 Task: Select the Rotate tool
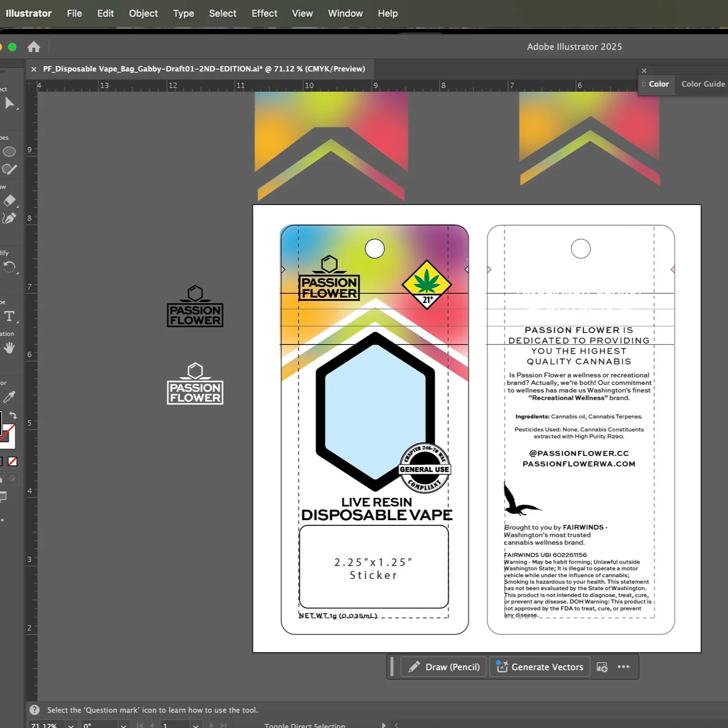pos(9,267)
